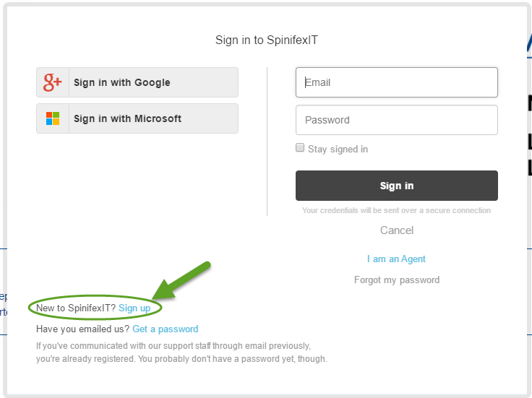Click the Sign in to SpinifexIT heading

266,40
